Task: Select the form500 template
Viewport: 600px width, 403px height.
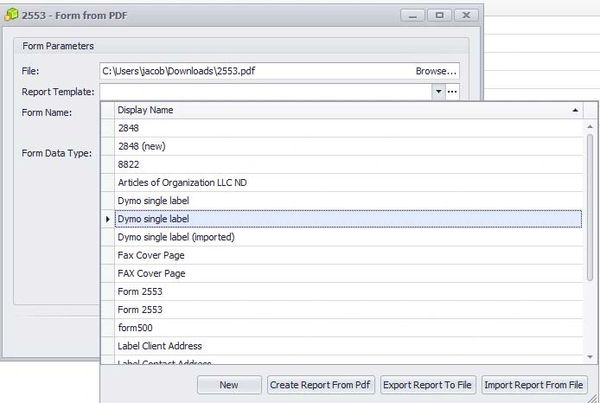Action: 135,327
